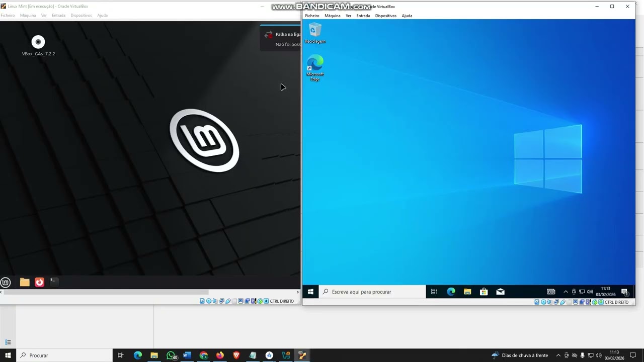
Task: Launch red browser icon in Linux Mint panel
Action: 39,282
